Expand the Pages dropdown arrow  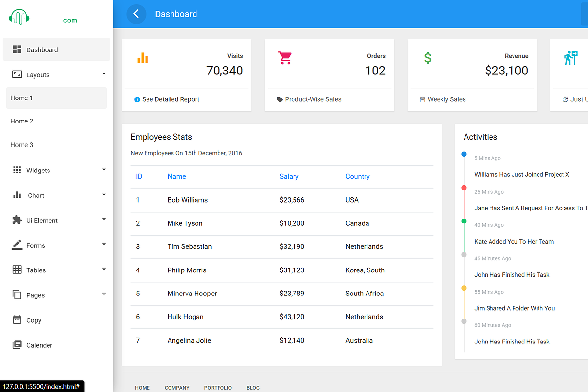tap(104, 294)
